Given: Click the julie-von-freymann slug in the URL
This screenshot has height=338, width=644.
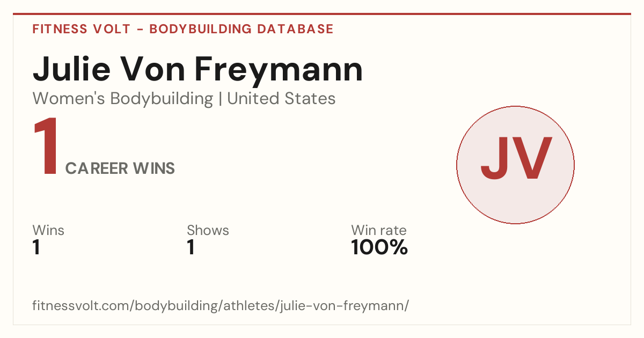Looking at the screenshot, I should point(342,306).
